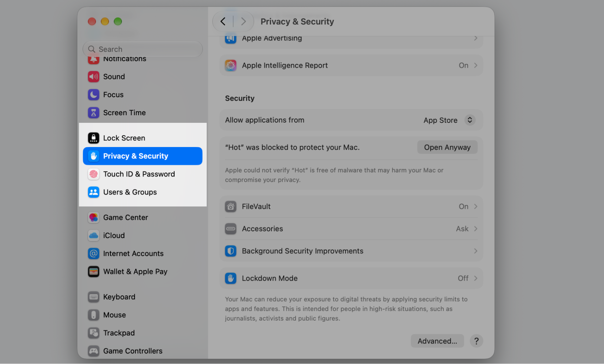
Task: Click the Accessories connector icon
Action: coord(231,229)
